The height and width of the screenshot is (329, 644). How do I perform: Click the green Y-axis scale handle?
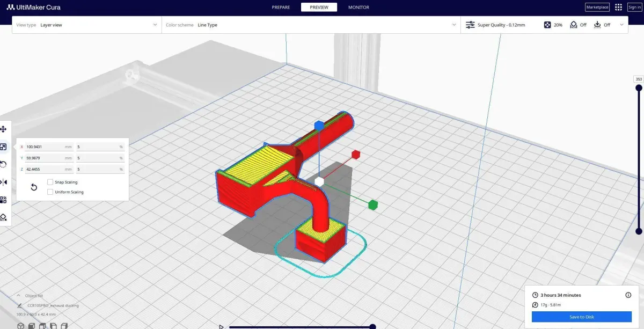[x=373, y=204]
